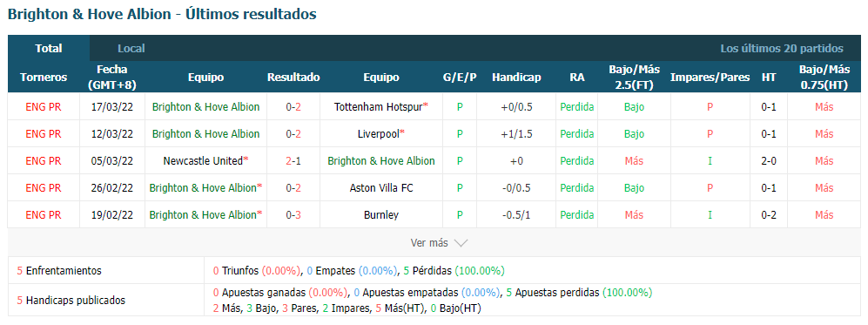The height and width of the screenshot is (325, 868).
Task: Switch to the Local tab
Action: (131, 48)
